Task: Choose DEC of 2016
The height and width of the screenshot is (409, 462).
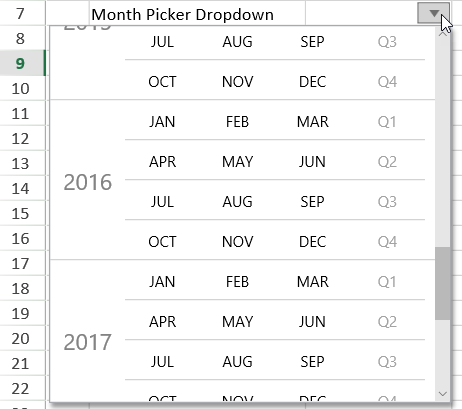Action: [x=312, y=242]
